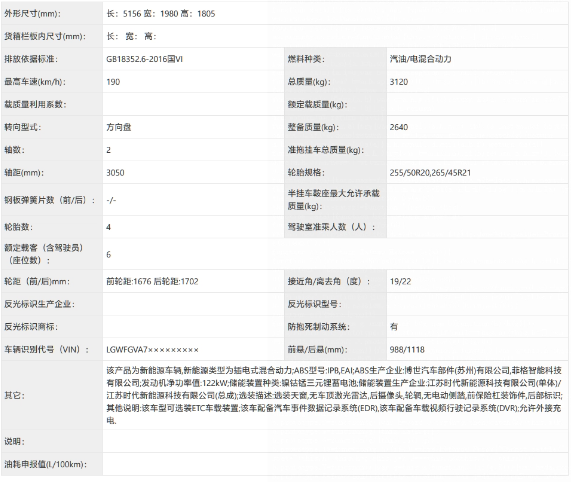Select the 反光标识生产企业 label
The image size is (571, 482).
(x=39, y=304)
